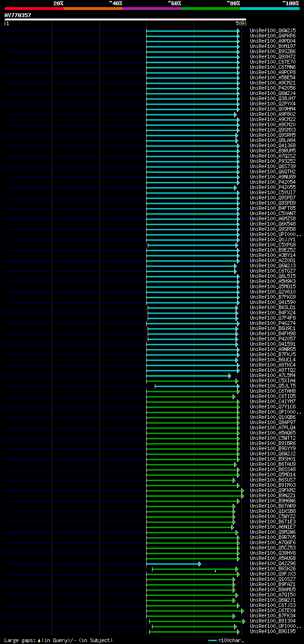Image resolution: width=304 pixels, height=644 pixels.
Task: Select the UniRef100_B6SUS7 label
Action: point(273,480)
